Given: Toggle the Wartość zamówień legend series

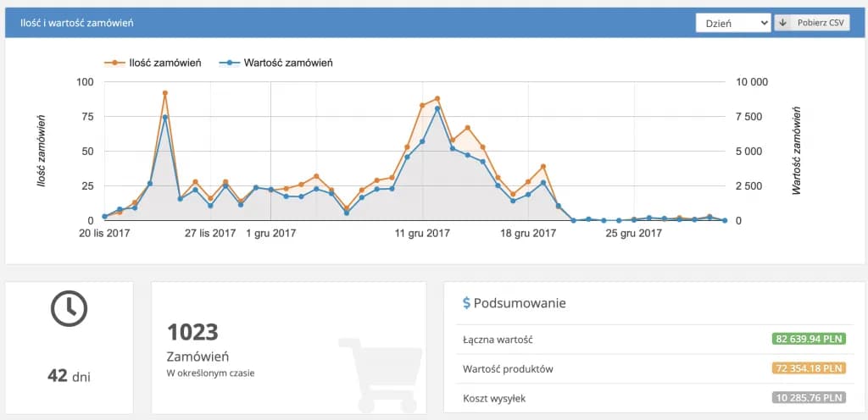Looking at the screenshot, I should 276,63.
